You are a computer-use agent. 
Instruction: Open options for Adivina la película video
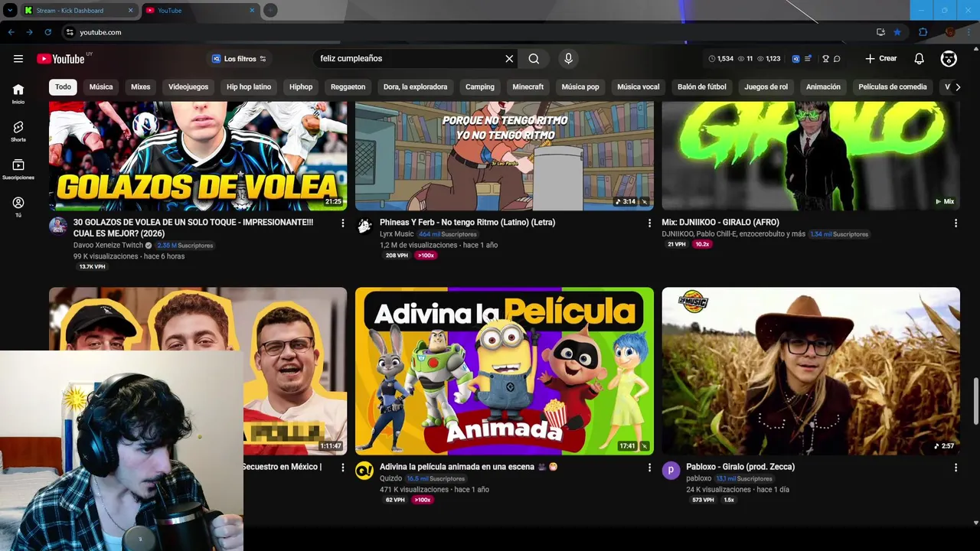pyautogui.click(x=649, y=467)
